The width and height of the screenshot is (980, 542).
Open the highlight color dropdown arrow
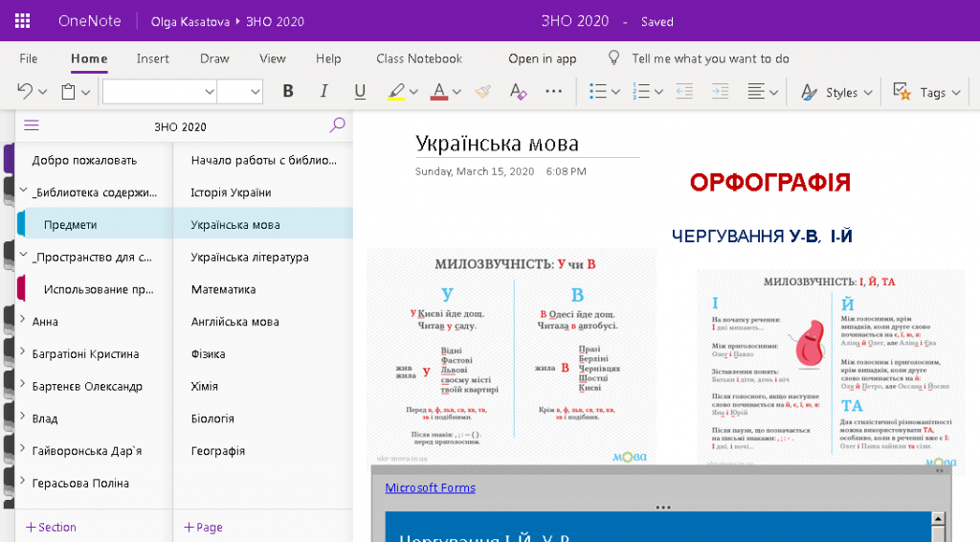coord(413,92)
